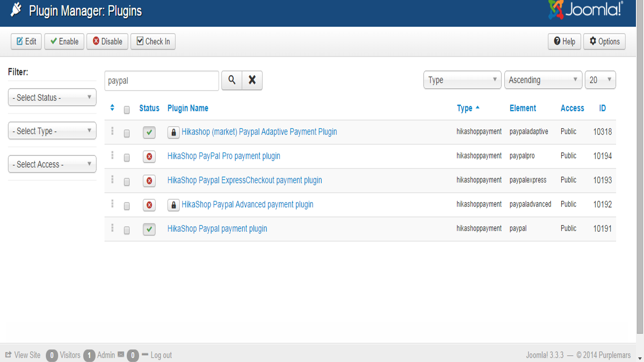Open the Ascending sort direction dropdown
This screenshot has height=362, width=644.
pyautogui.click(x=543, y=80)
